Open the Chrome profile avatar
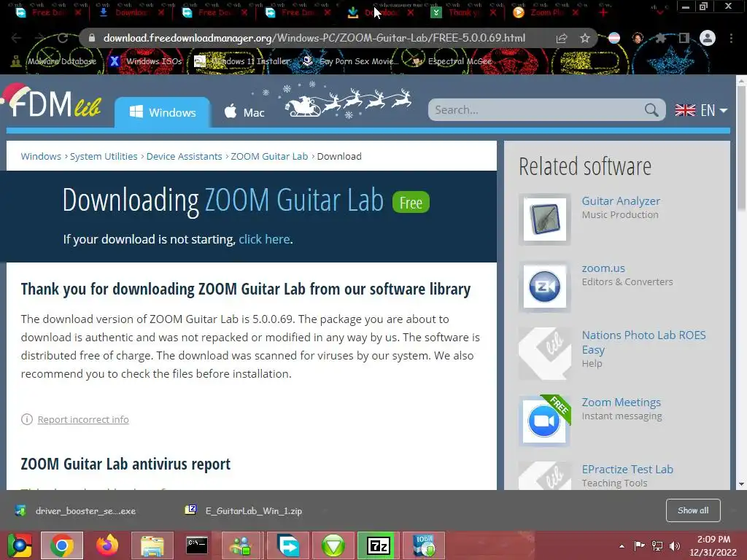 pyautogui.click(x=708, y=38)
